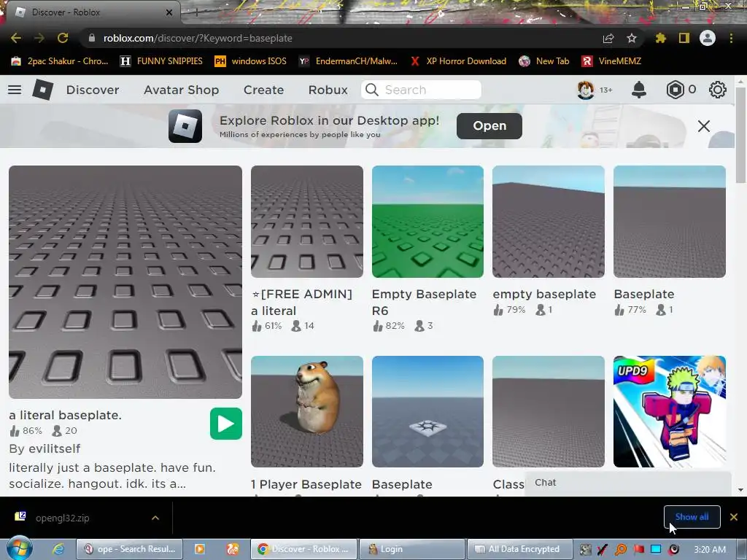
Task: Click the Chrome address bar URL
Action: (198, 38)
